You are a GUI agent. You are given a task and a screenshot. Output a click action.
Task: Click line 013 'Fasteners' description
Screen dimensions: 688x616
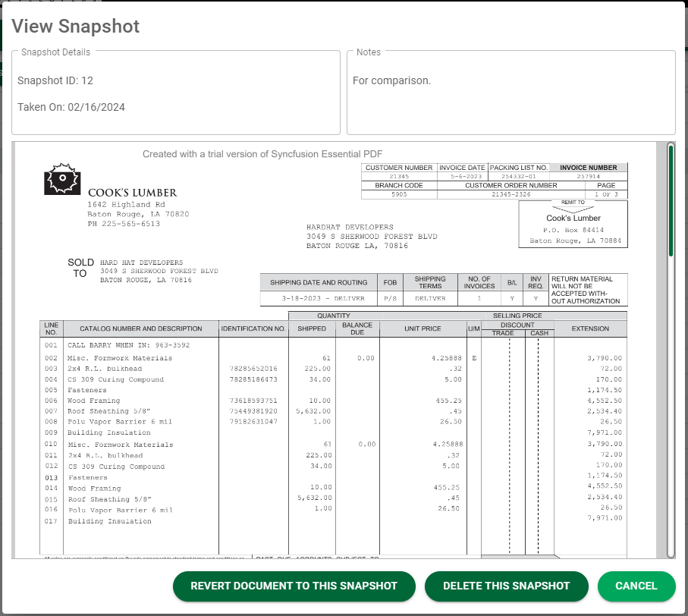[88, 477]
